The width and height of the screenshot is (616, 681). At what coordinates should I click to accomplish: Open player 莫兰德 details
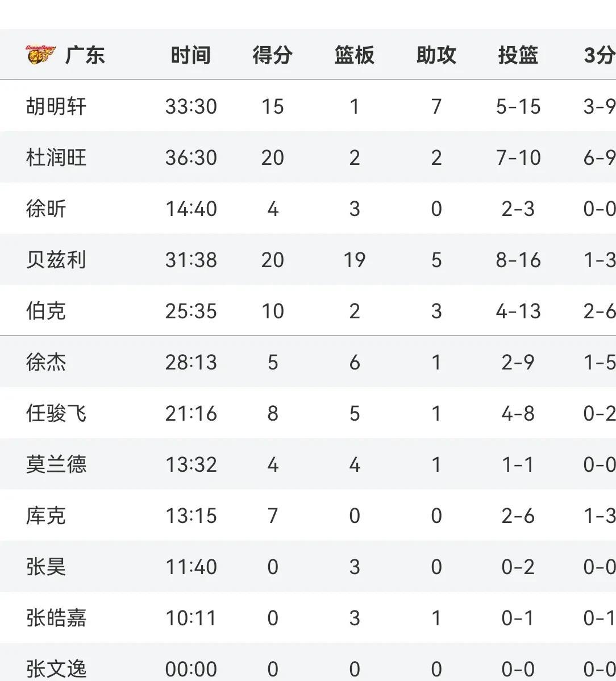coord(56,464)
